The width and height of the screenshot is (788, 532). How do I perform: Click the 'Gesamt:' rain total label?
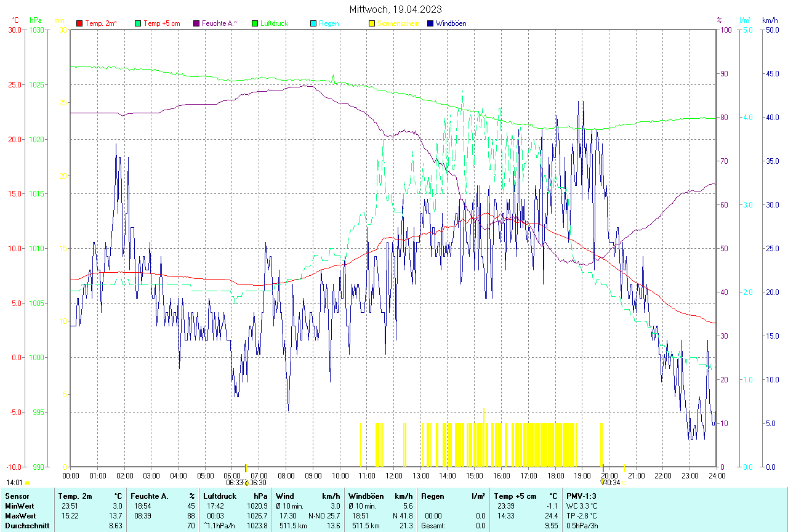pyautogui.click(x=433, y=525)
